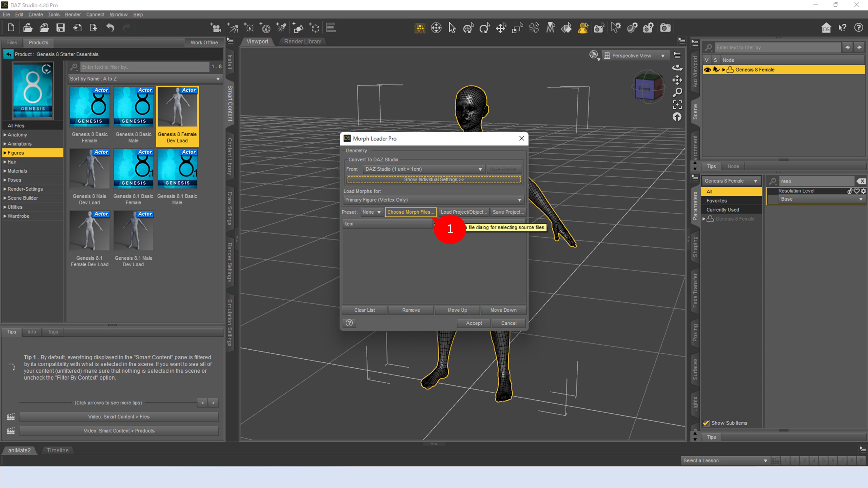Click the Undo arrow icon

click(x=110, y=28)
